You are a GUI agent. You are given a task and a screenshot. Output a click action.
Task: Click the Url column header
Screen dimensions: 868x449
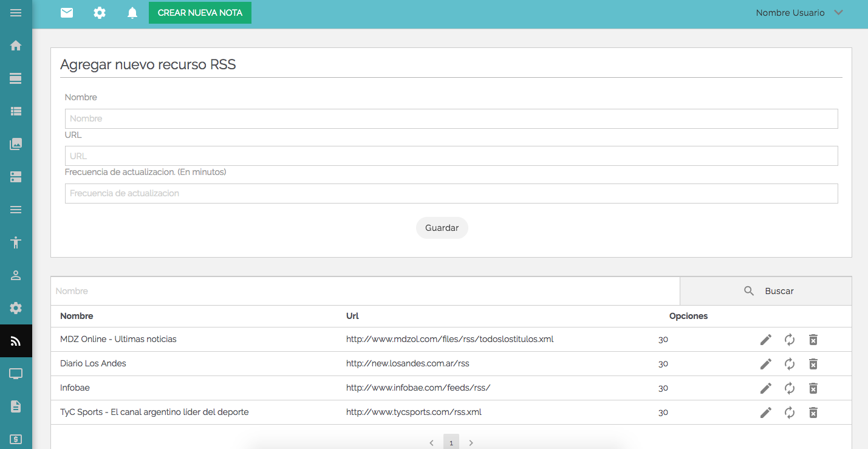[352, 316]
